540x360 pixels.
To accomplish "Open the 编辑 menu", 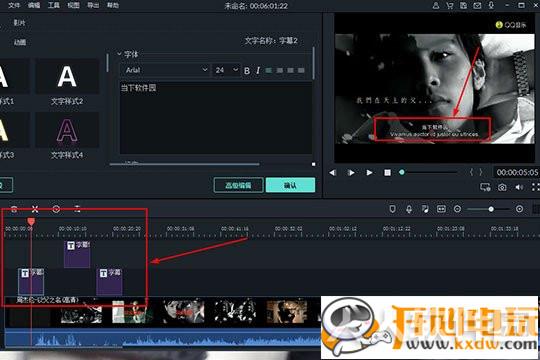I will point(34,5).
